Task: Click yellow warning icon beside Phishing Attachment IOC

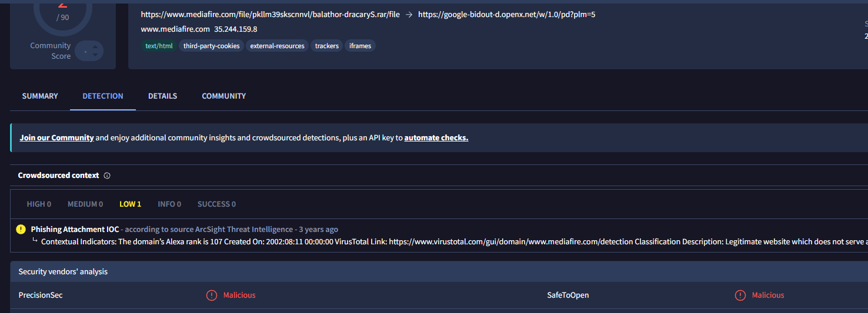Action: tap(21, 229)
